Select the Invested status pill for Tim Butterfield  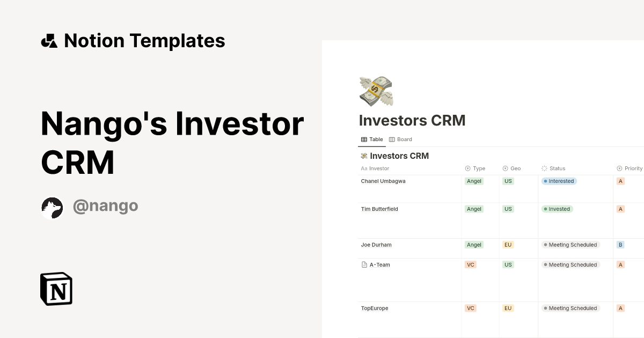pyautogui.click(x=557, y=209)
